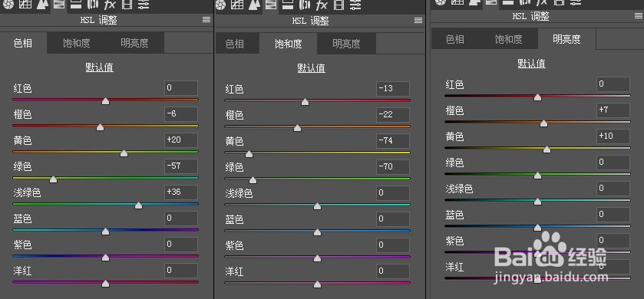This screenshot has width=644, height=299.
Task: Open fx Effects icon in Hue panel toolbar
Action: tap(110, 5)
